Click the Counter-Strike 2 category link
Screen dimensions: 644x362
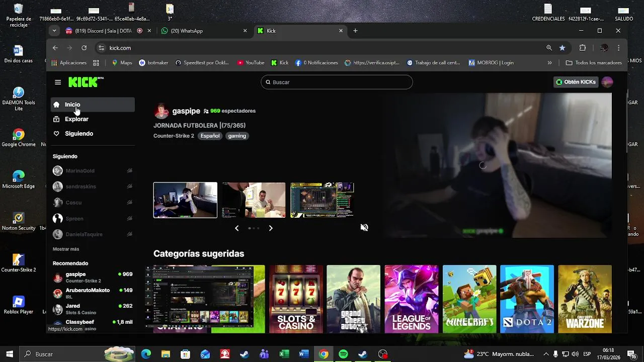point(174,136)
